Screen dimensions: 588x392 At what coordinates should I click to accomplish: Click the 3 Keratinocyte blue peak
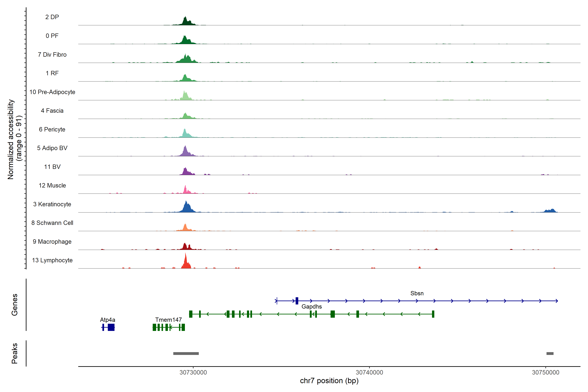[187, 208]
